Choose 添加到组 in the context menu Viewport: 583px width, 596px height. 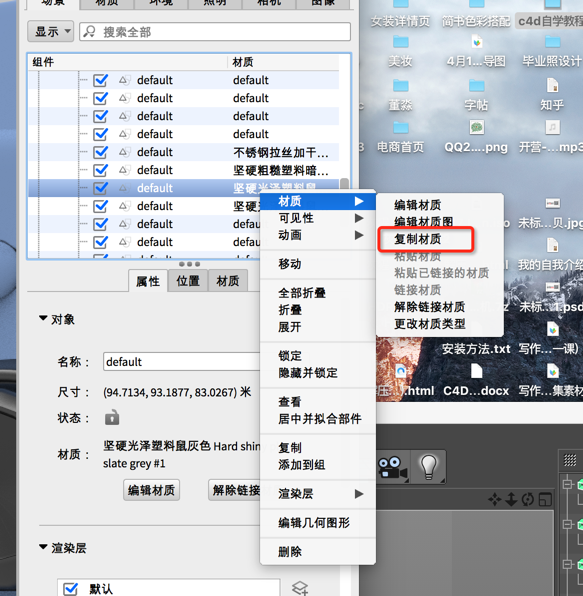[x=302, y=464]
